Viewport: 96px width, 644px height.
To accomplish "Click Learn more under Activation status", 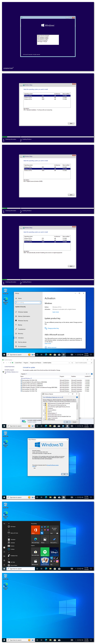I will tap(56, 312).
